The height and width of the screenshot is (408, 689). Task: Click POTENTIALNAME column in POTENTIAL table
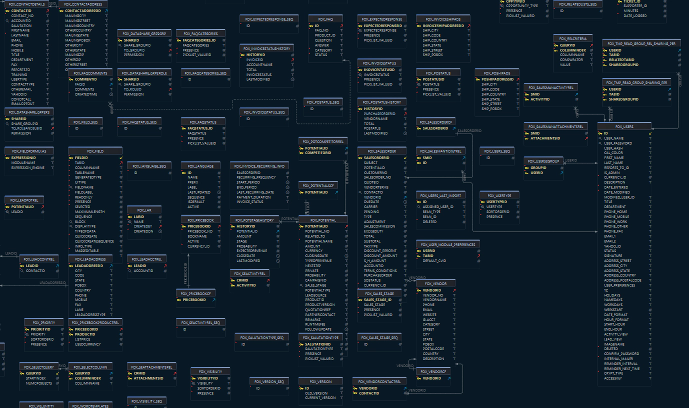pos(319,241)
